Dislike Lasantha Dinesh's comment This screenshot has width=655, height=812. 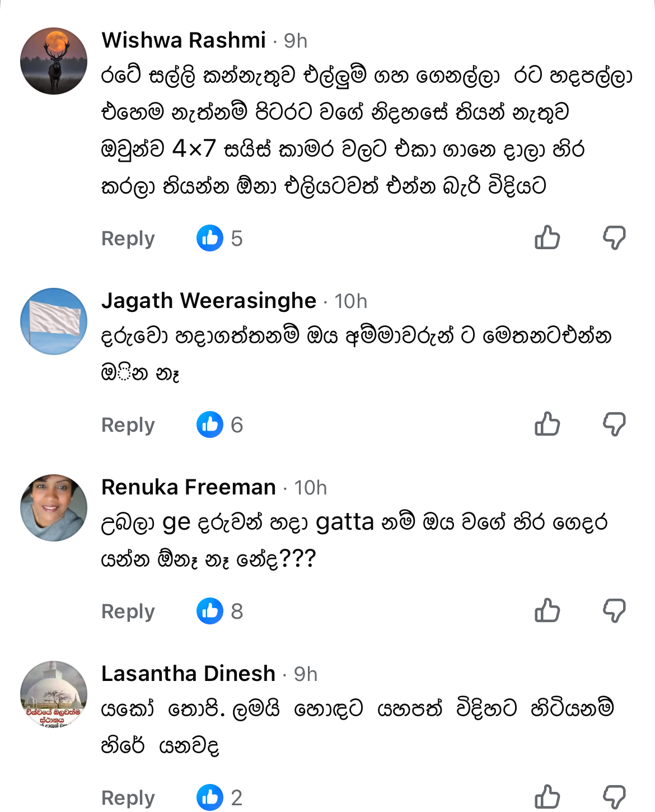614,797
